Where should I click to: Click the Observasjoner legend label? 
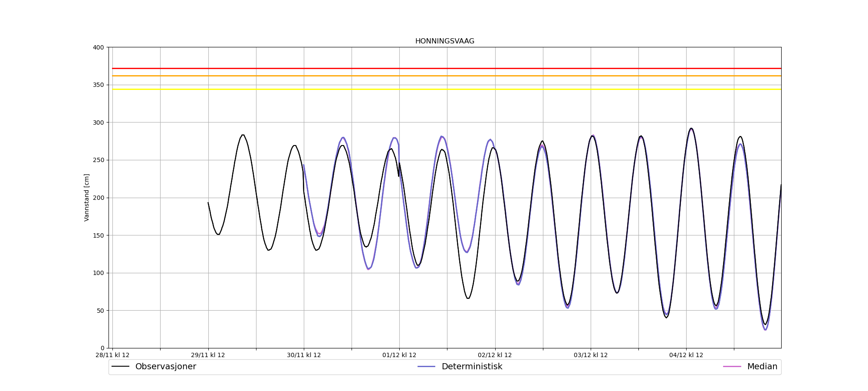click(165, 367)
